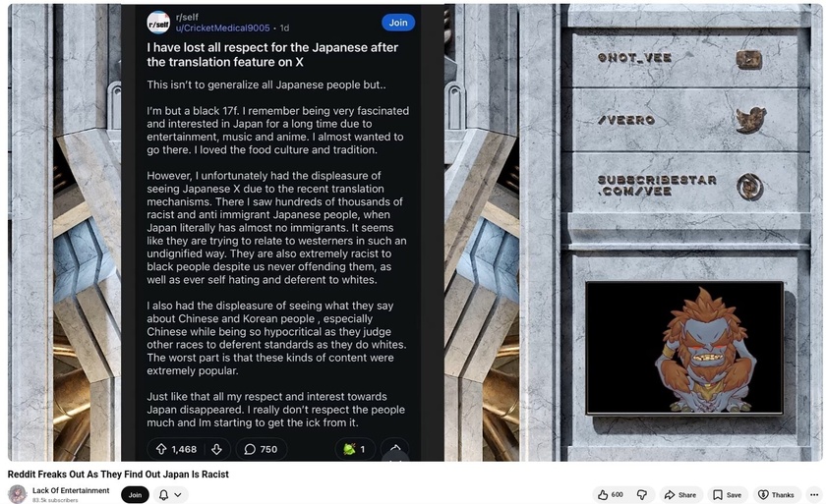Send Thanks to the creator
The image size is (826, 504).
pos(777,494)
